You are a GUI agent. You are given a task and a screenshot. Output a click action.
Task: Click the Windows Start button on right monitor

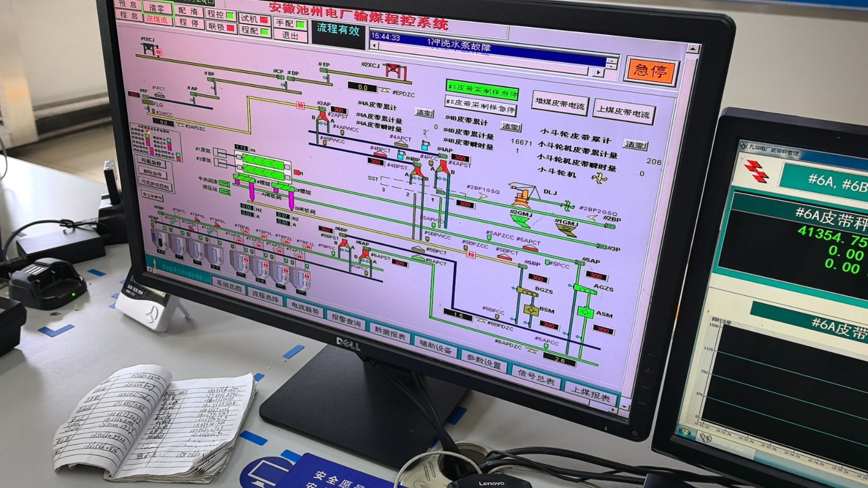tap(684, 432)
